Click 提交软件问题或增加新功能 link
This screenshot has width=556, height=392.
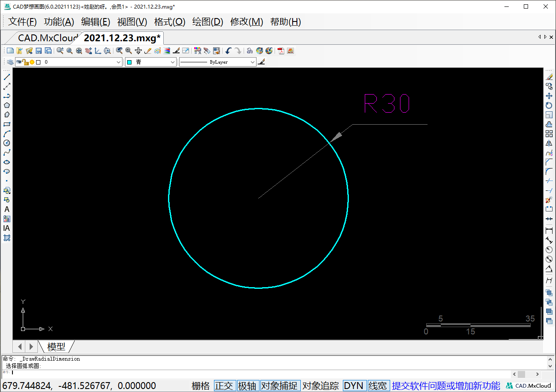[x=446, y=386]
